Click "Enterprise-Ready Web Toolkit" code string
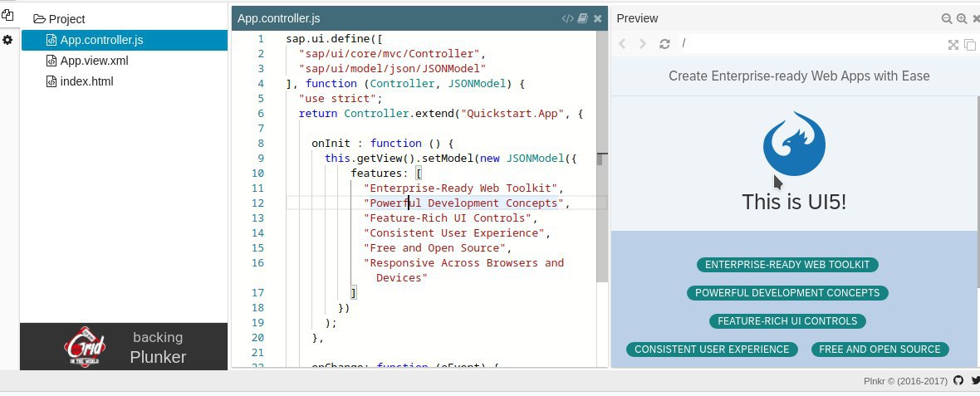The width and height of the screenshot is (980, 396). pos(461,188)
